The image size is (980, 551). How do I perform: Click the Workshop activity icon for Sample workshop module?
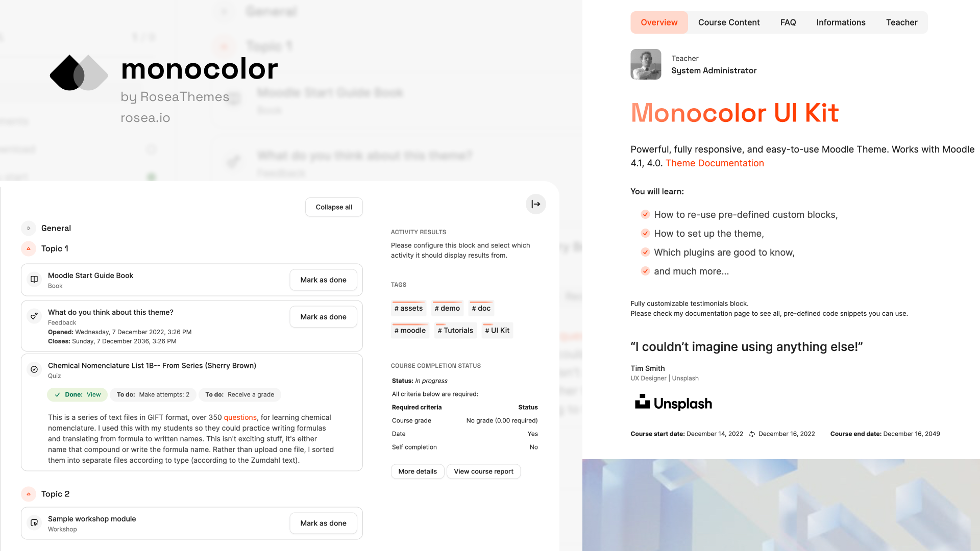[x=34, y=523]
